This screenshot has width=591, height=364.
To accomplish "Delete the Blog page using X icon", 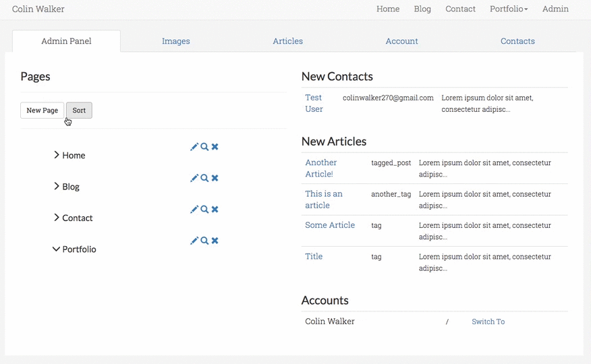I will (215, 178).
